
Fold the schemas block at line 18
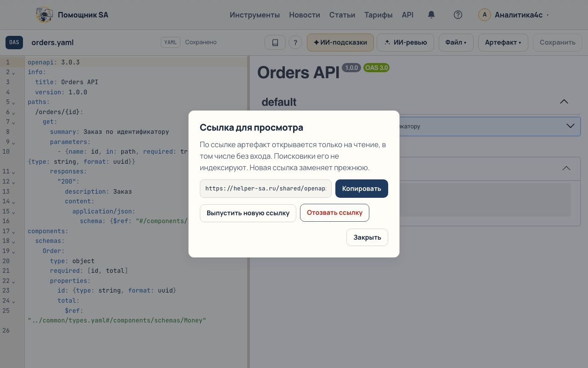13,241
